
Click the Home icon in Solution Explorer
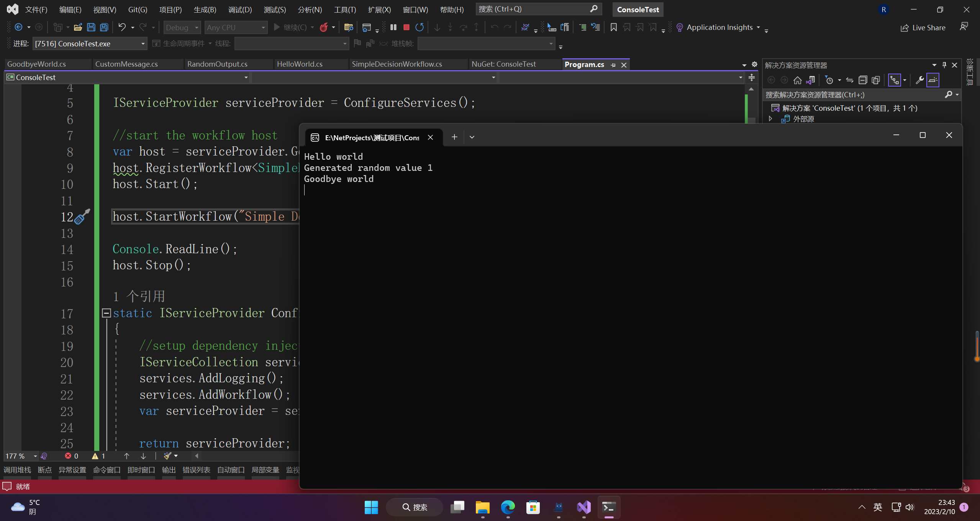(x=797, y=80)
